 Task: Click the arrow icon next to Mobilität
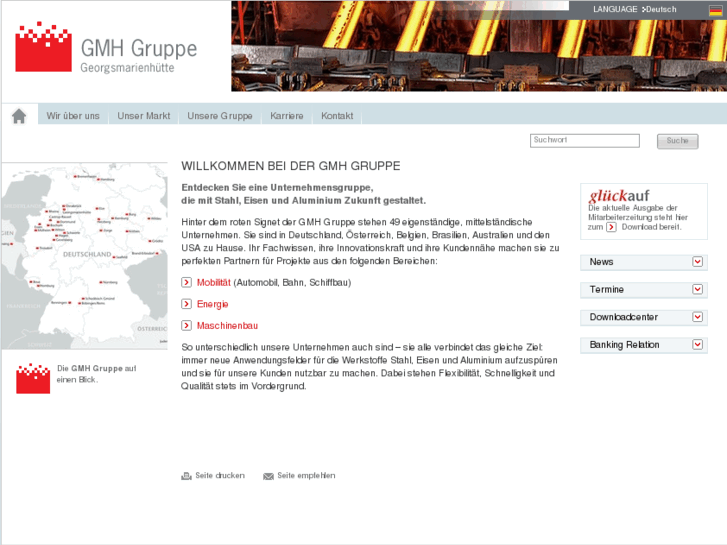tap(186, 282)
